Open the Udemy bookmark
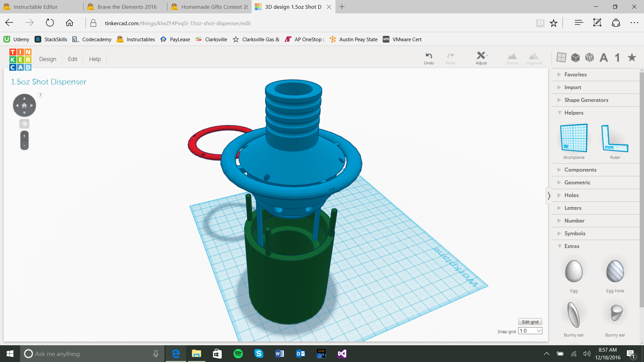 point(16,39)
